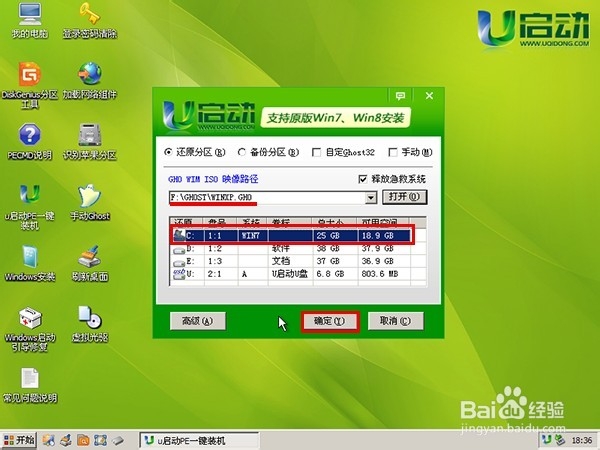This screenshot has width=600, height=450.
Task: Open u启动PE一键装机 desktop shortcut
Action: pyautogui.click(x=30, y=207)
